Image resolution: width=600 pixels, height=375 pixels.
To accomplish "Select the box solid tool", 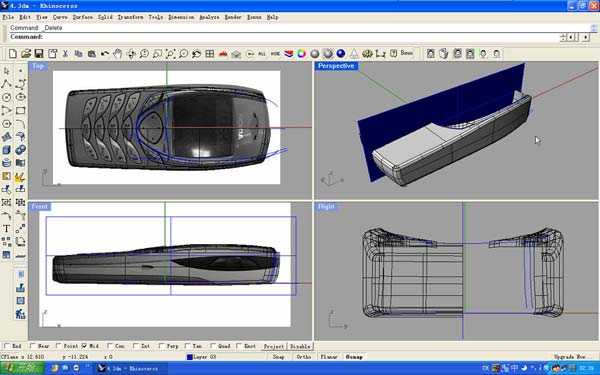I will point(7,150).
